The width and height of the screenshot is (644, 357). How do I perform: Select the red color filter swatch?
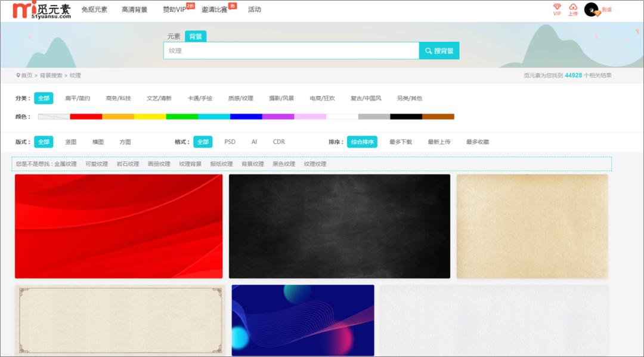coord(86,116)
